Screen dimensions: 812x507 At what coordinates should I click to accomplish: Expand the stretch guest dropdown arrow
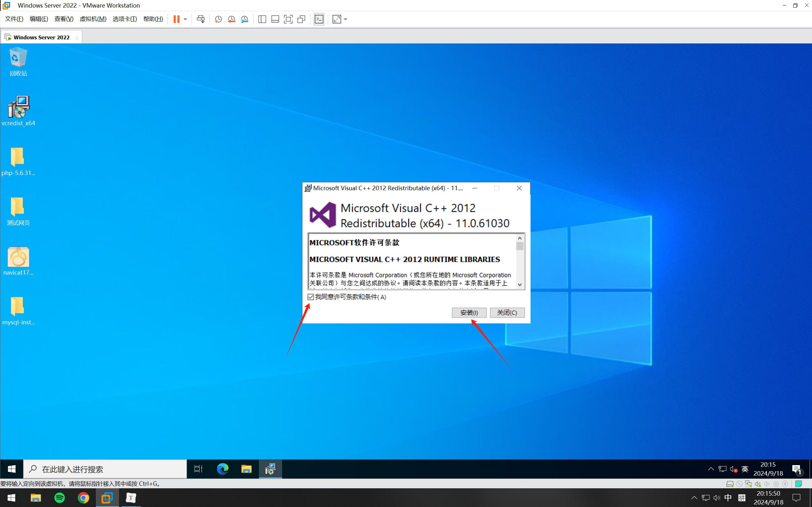346,19
